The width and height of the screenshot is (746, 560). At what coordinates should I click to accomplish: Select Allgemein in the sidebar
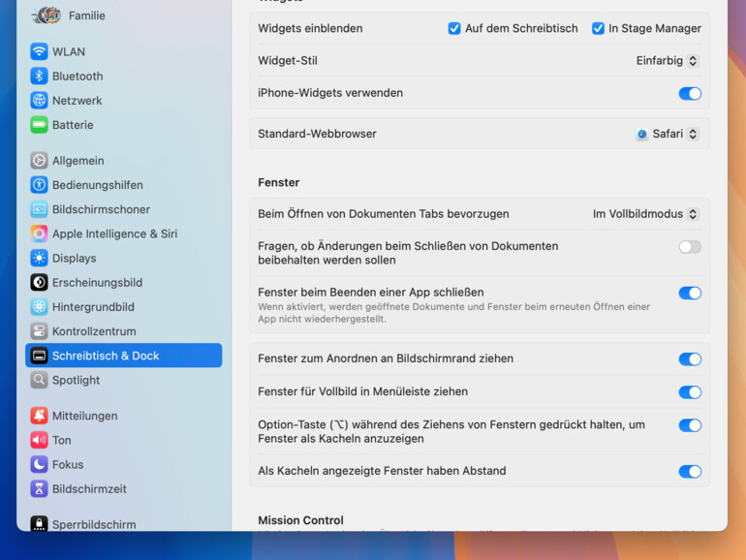pos(124,160)
